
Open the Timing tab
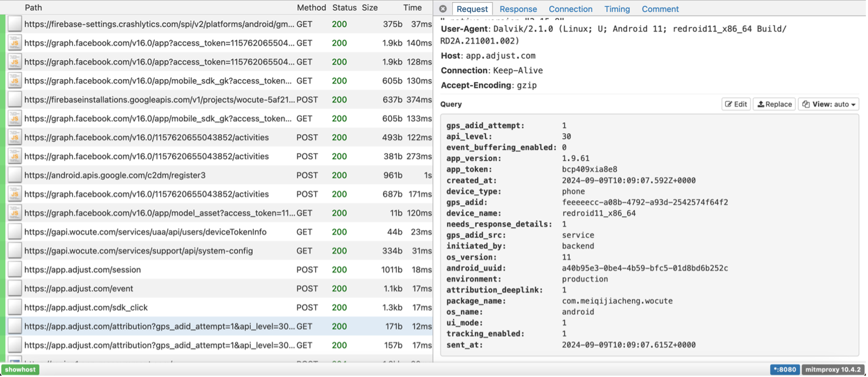pyautogui.click(x=617, y=9)
